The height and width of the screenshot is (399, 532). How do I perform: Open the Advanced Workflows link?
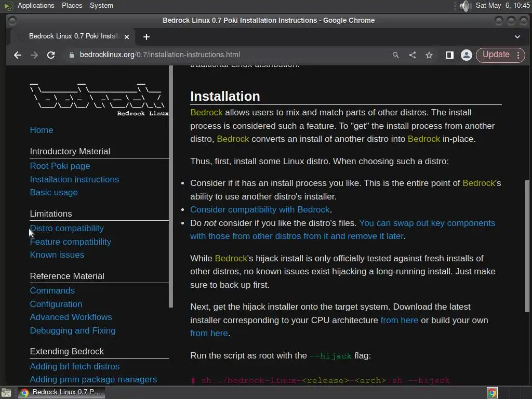tap(71, 317)
